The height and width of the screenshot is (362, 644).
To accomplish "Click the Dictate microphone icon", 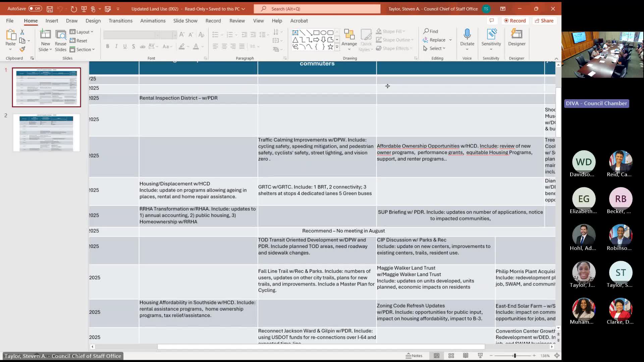I will tap(467, 34).
